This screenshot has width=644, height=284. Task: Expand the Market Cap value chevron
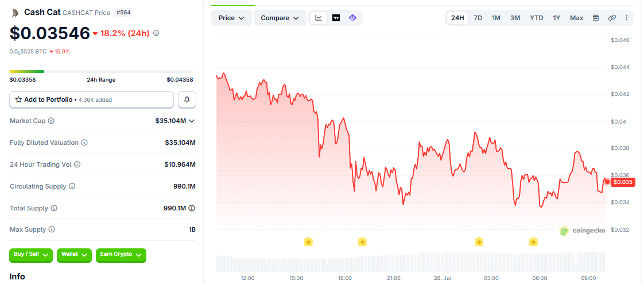tap(191, 121)
